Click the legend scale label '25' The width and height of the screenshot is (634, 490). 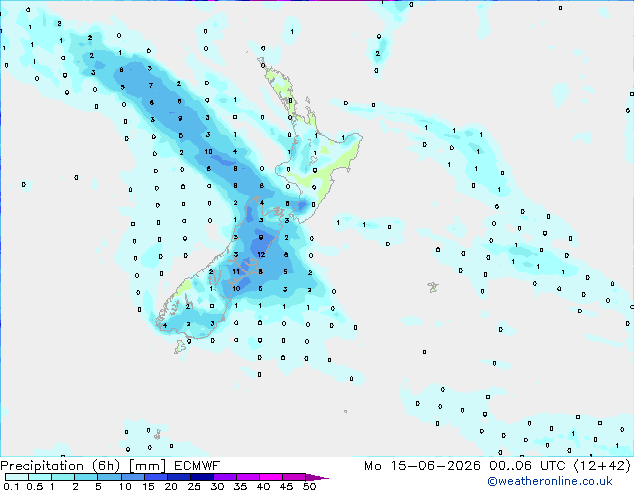click(x=194, y=486)
